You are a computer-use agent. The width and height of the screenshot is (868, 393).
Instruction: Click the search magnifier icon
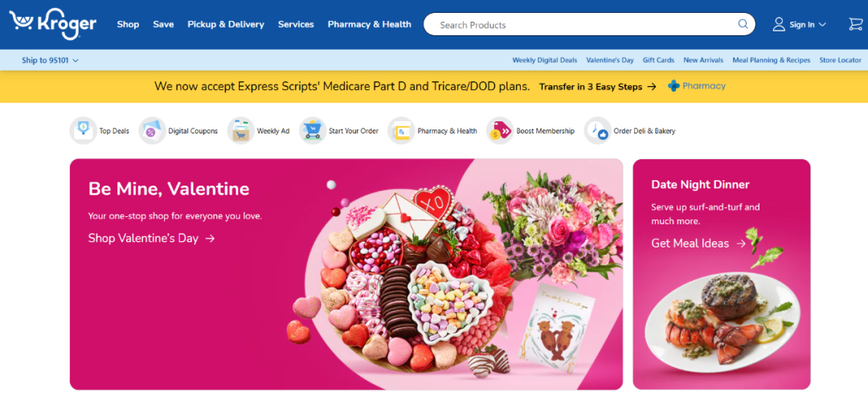(x=743, y=24)
